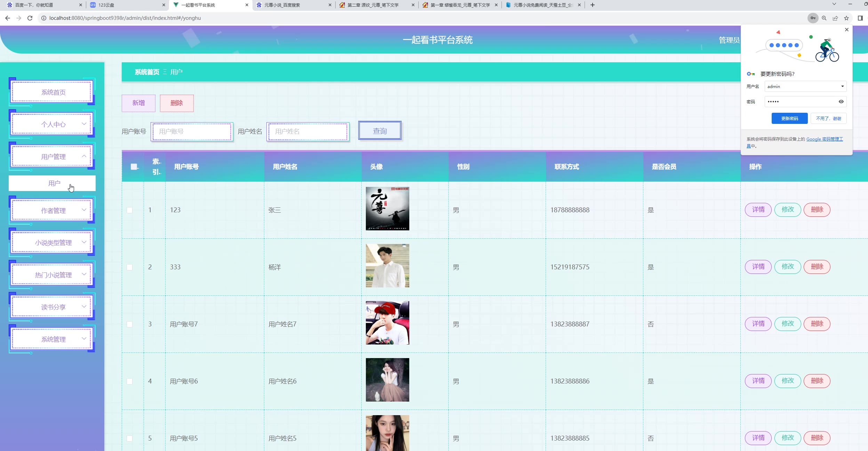Click the 用户账号 search input field

pyautogui.click(x=192, y=132)
